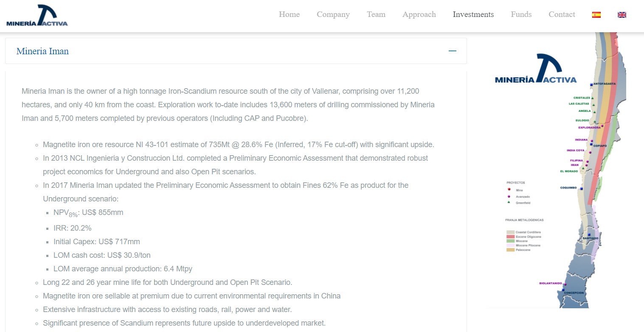Open the Funds page
This screenshot has height=332, width=644.
pyautogui.click(x=521, y=14)
